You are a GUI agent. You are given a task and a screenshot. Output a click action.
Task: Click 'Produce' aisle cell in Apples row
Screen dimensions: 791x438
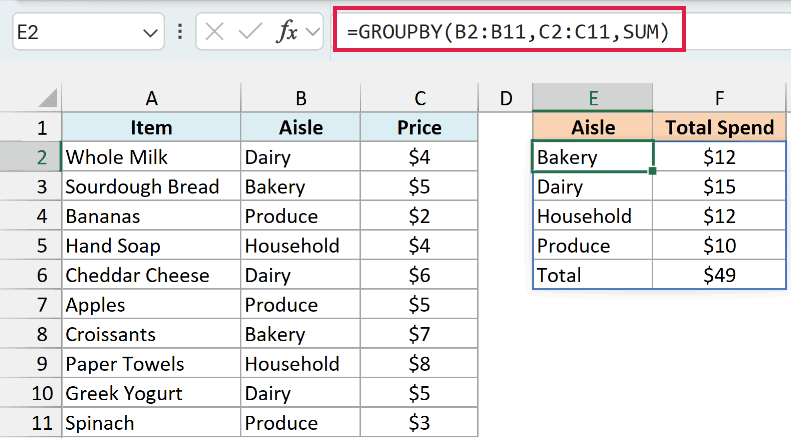click(301, 305)
